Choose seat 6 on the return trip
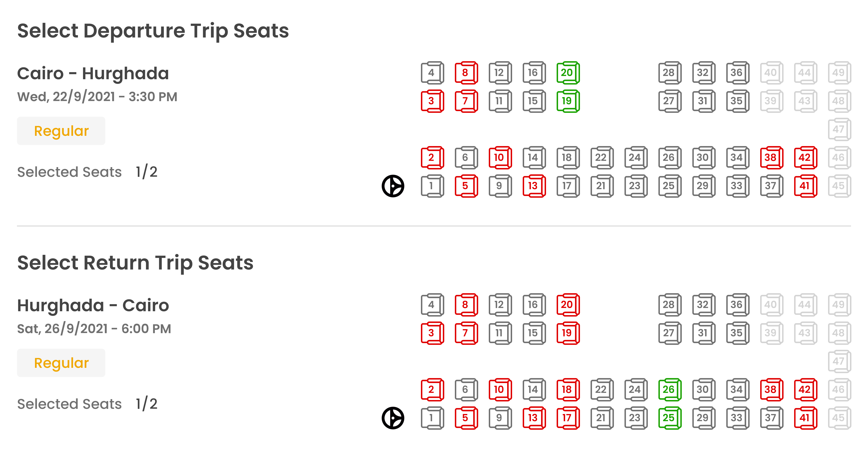The height and width of the screenshot is (452, 868). 466,390
